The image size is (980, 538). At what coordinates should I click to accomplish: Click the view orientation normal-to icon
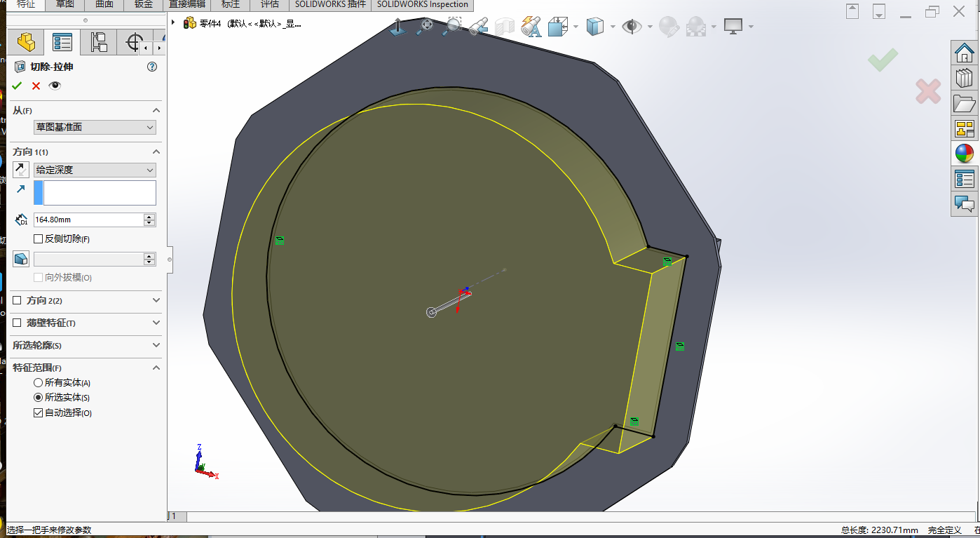[397, 27]
